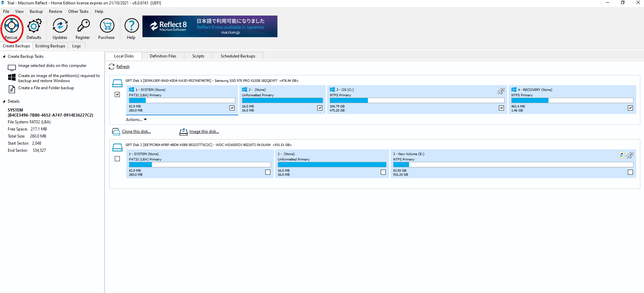Open the Help menu
This screenshot has width=644, height=293.
(99, 11)
